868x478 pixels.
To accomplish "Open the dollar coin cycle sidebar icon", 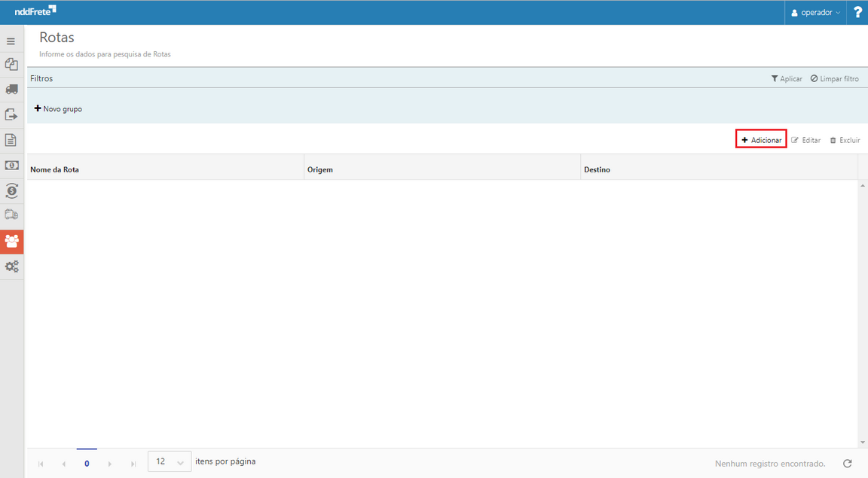I will [11, 191].
